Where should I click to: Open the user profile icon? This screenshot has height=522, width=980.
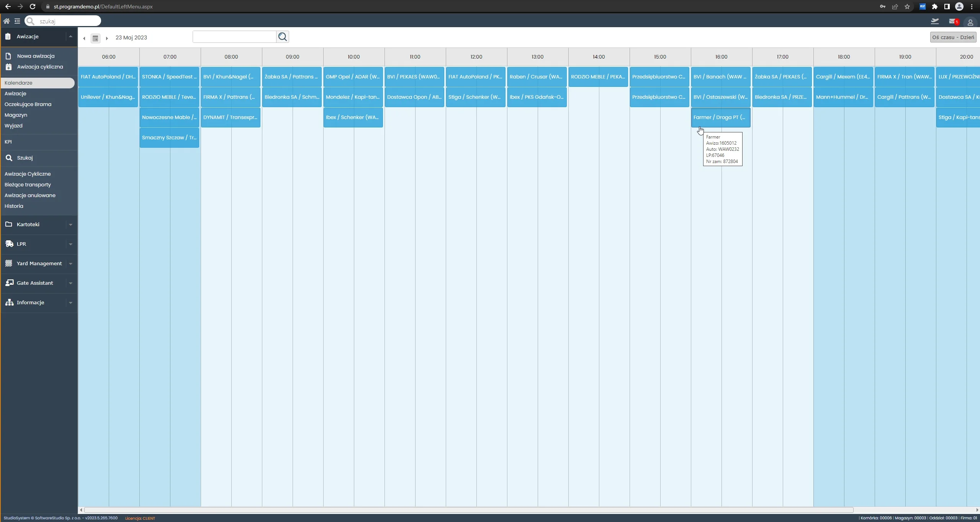point(970,23)
